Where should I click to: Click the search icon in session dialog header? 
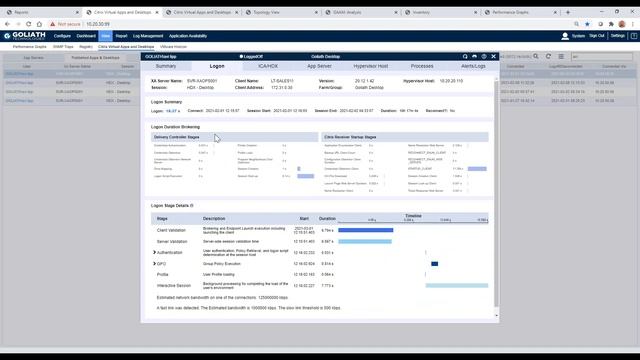tap(465, 56)
